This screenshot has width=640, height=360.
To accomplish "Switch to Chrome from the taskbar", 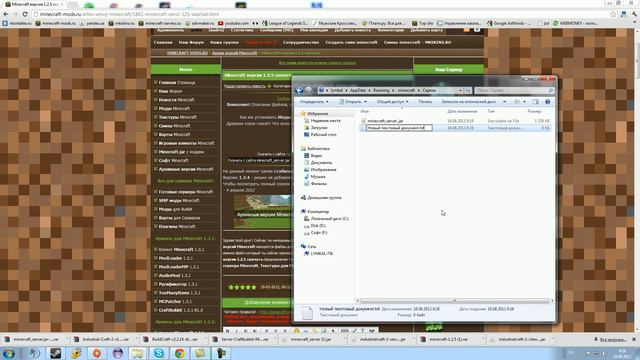I will (180, 353).
